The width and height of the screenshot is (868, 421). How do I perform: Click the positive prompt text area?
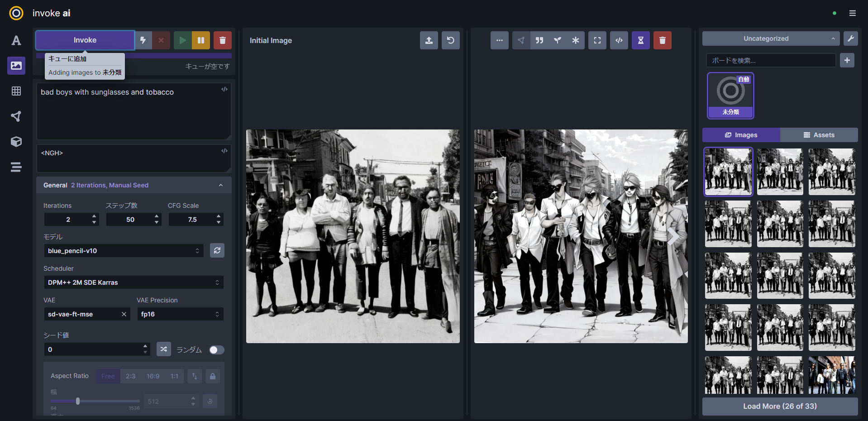point(134,111)
